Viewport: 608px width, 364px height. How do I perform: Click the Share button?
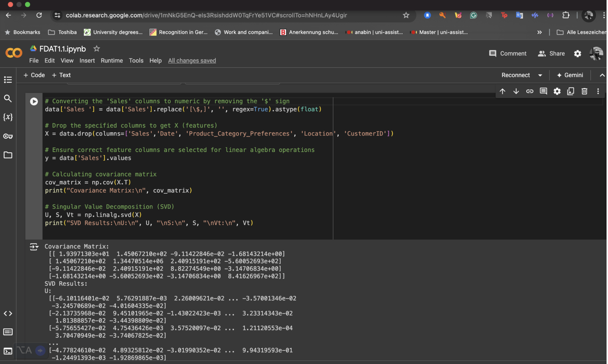pos(551,53)
